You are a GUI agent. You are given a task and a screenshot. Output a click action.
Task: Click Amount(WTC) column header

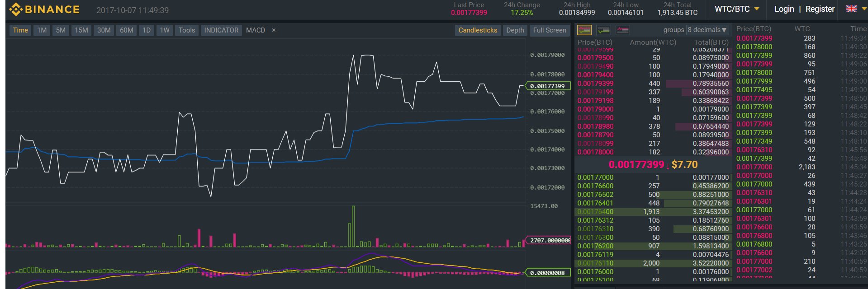click(653, 42)
